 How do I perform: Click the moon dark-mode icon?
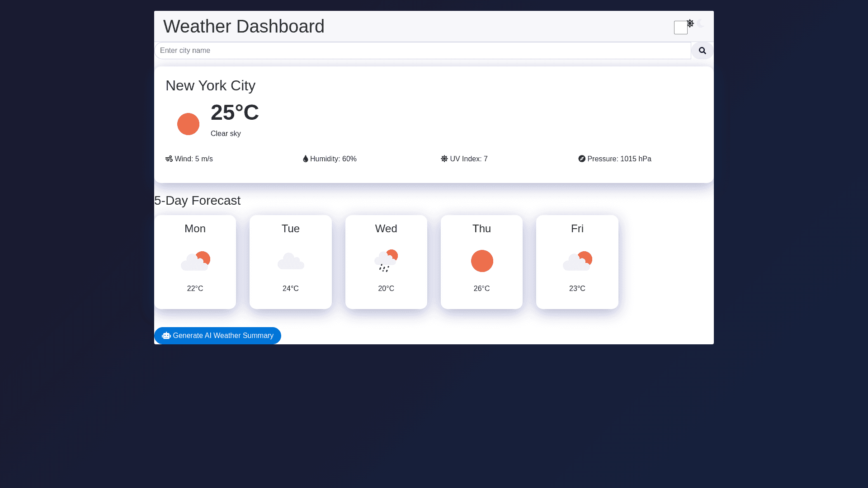click(700, 23)
